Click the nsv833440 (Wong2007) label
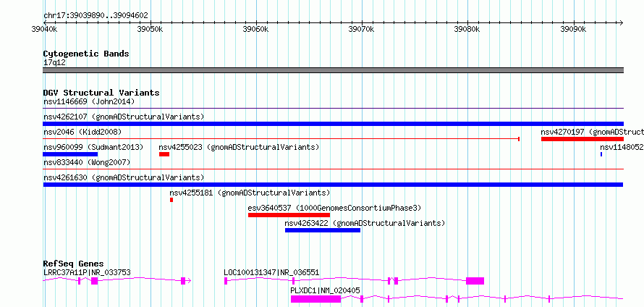The width and height of the screenshot is (644, 307). tap(87, 162)
